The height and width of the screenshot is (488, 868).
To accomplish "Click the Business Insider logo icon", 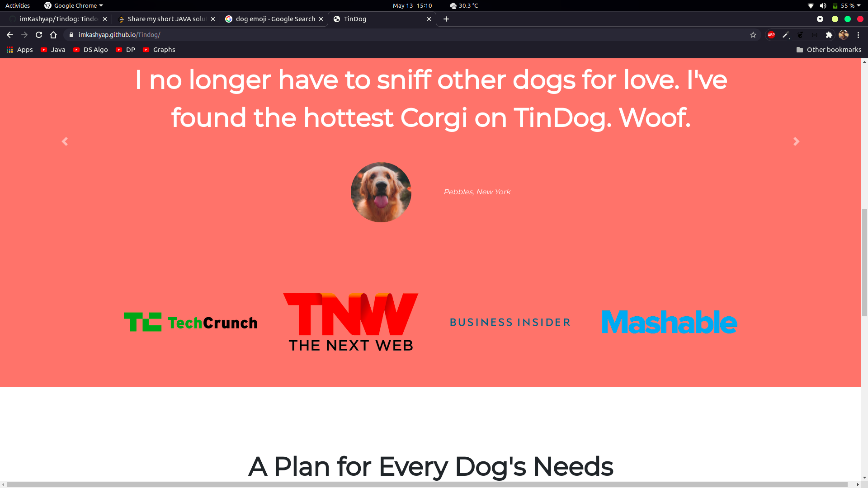I will pyautogui.click(x=509, y=322).
